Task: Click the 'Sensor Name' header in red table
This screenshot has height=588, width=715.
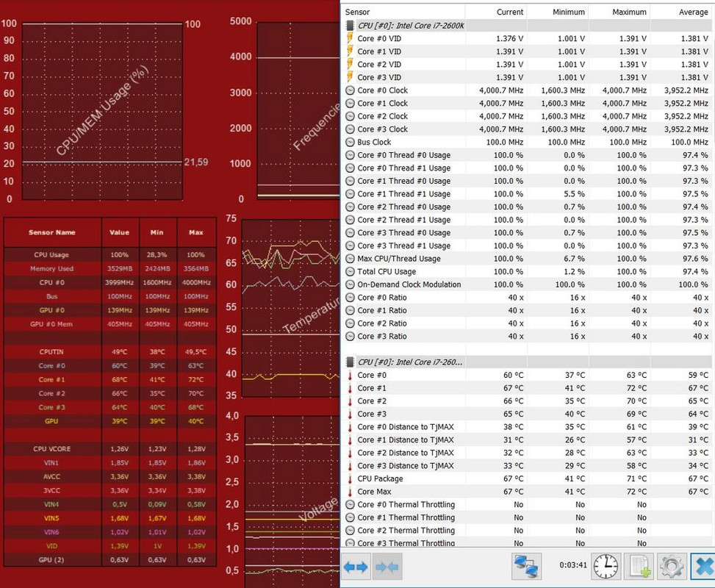Action: (52, 232)
